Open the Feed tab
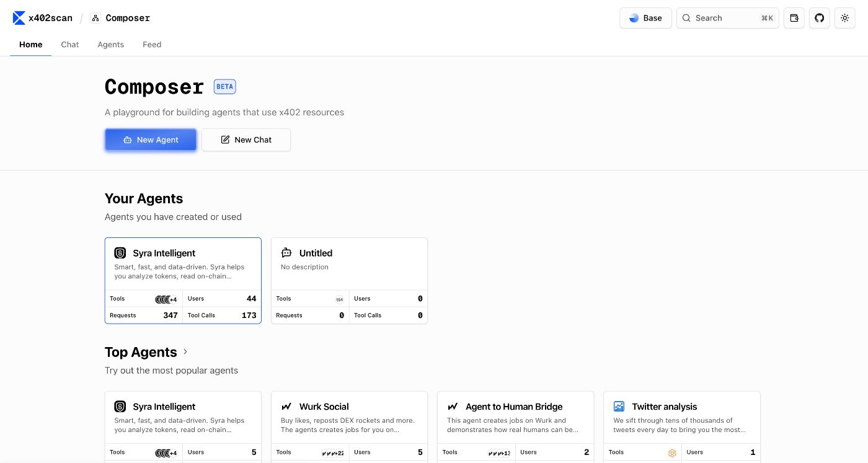 click(x=152, y=45)
